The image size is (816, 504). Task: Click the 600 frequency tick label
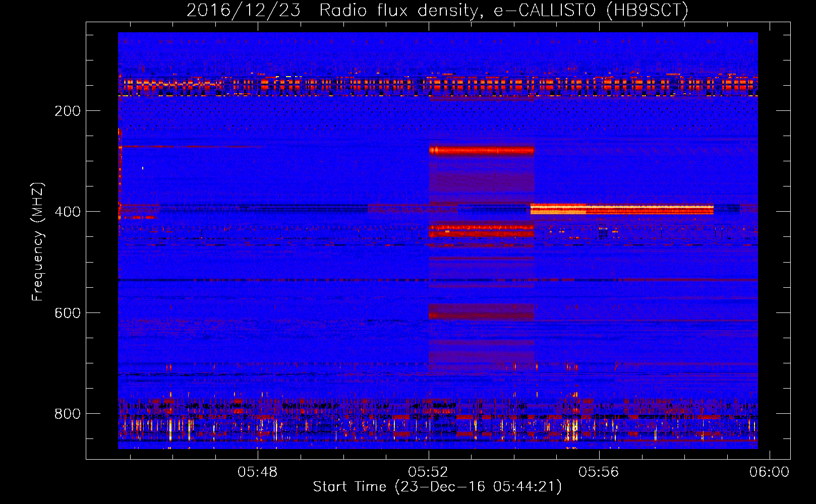point(68,313)
